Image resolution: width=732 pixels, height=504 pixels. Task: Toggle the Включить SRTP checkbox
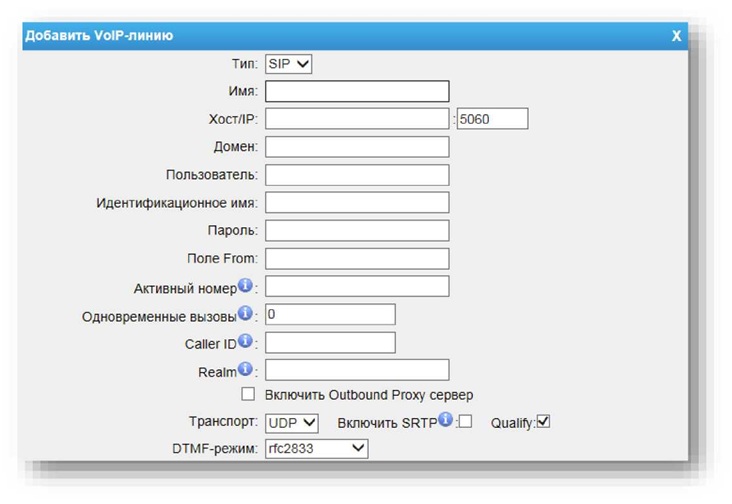click(x=465, y=422)
